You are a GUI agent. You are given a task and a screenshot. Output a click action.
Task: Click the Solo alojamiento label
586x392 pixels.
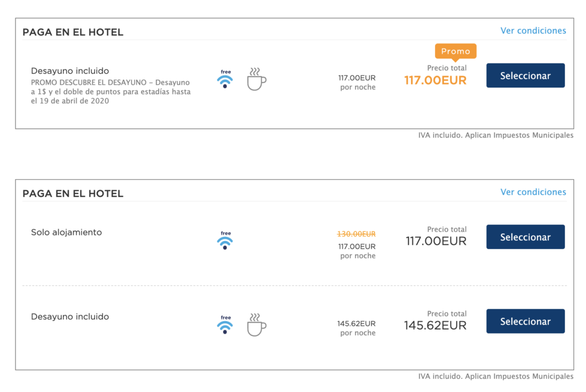(x=66, y=232)
